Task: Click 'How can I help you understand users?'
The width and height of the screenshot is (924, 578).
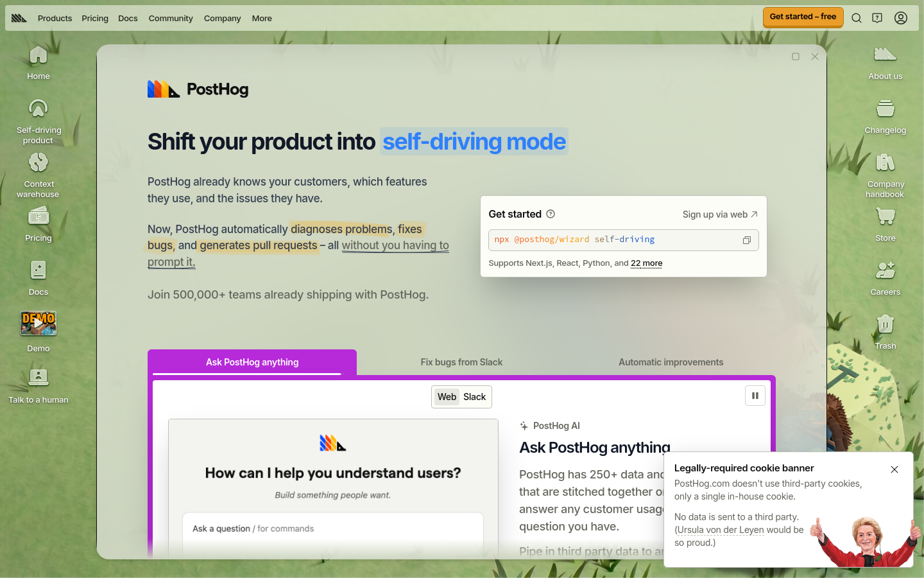Action: click(x=333, y=473)
